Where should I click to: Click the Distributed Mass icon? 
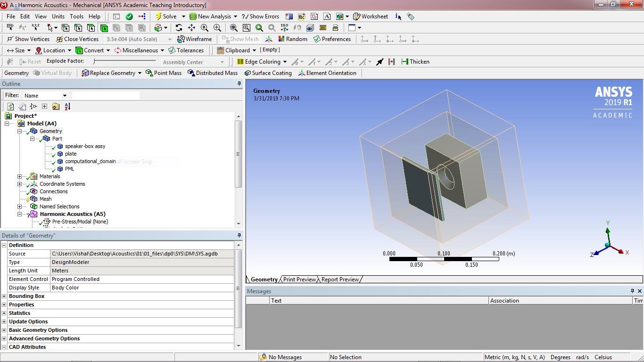click(x=191, y=73)
